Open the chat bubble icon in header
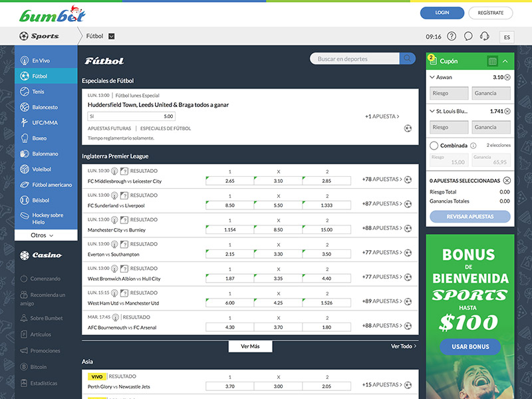 (x=468, y=36)
